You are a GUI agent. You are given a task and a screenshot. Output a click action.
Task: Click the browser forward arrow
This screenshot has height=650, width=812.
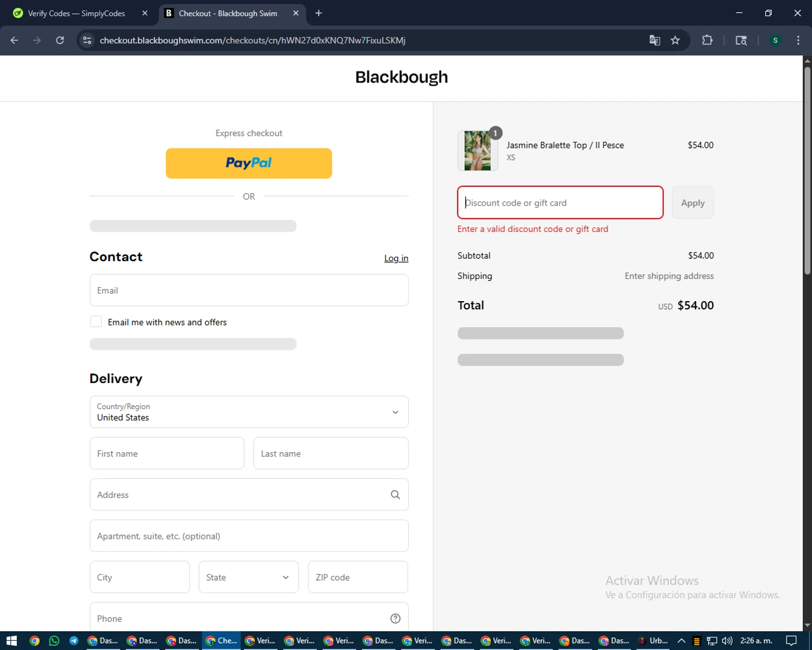[37, 40]
